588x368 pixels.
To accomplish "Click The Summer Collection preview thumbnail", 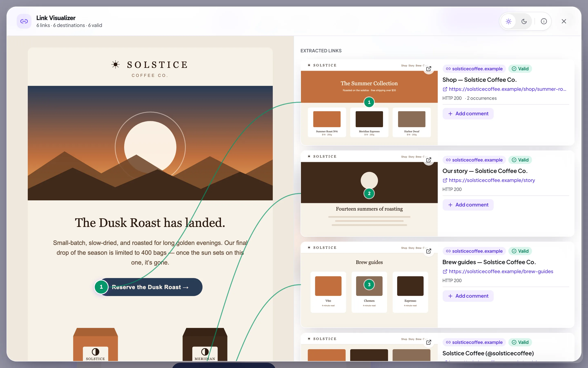I will click(369, 102).
